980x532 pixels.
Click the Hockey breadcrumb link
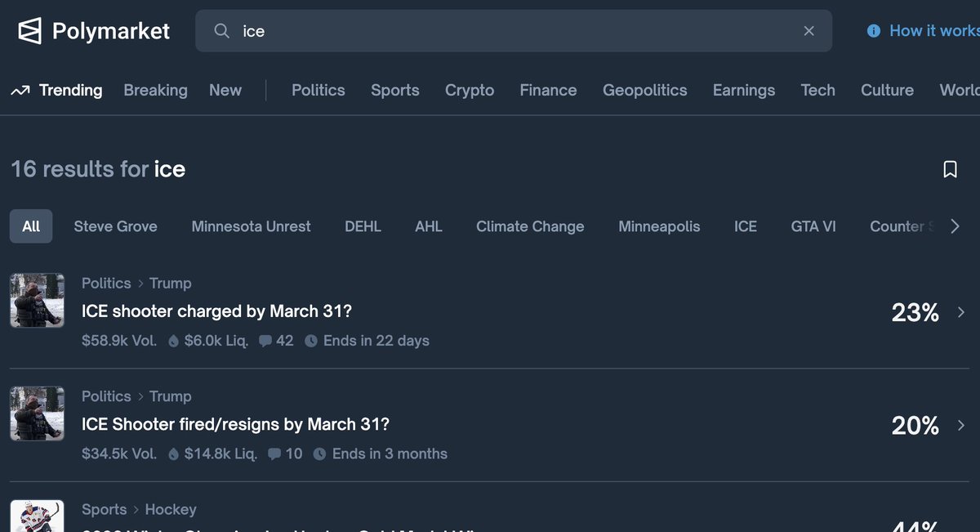[x=171, y=510]
